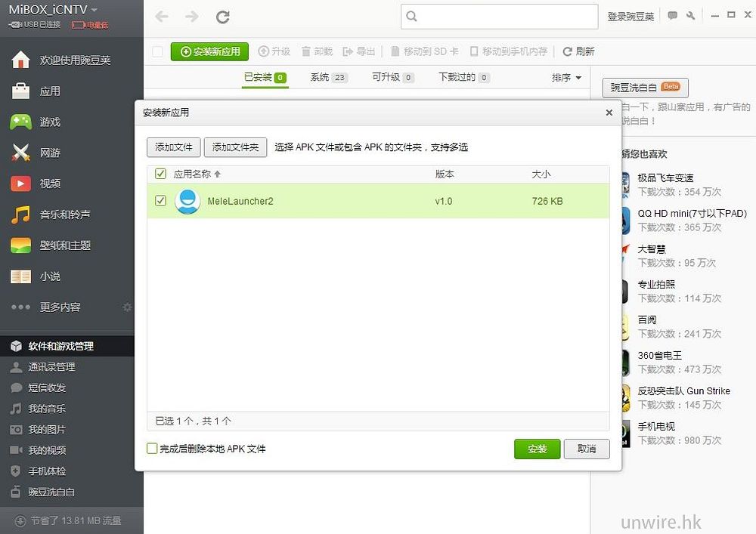Click the 游戏 gamepad icon in sidebar
Image resolution: width=756 pixels, height=534 pixels.
click(x=20, y=122)
